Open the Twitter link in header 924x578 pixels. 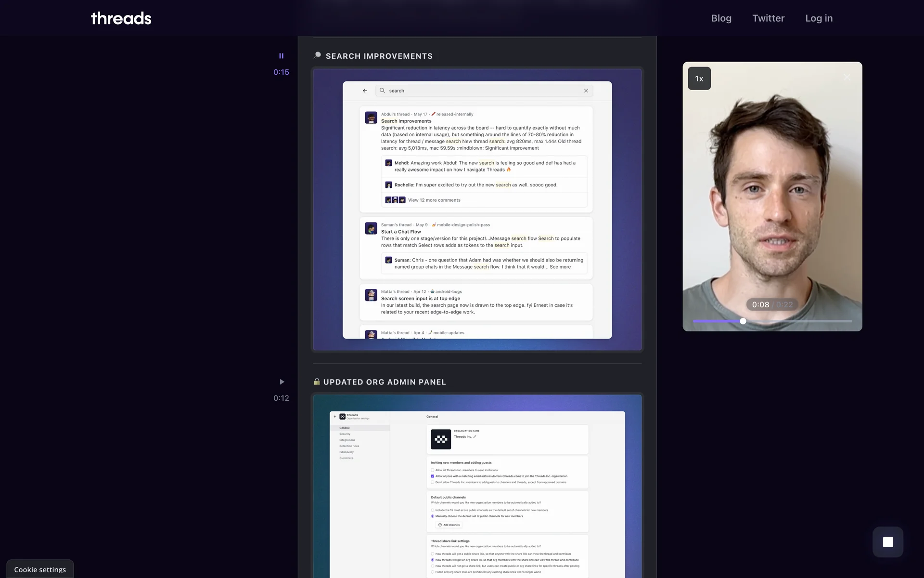768,18
